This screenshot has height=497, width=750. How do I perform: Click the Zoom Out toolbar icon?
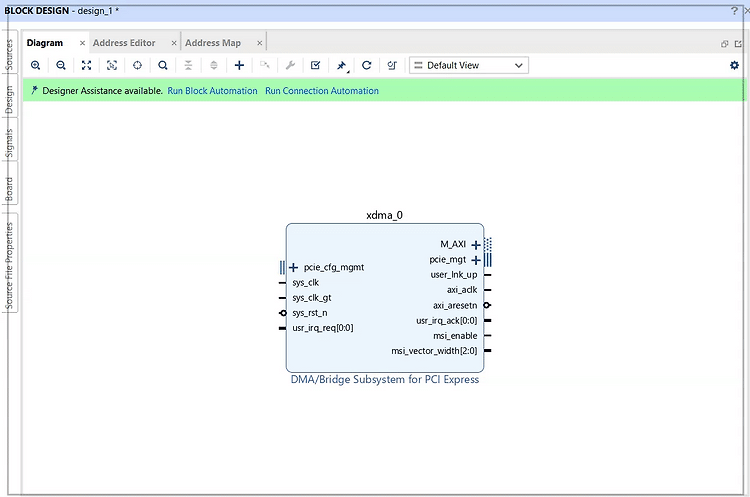point(61,66)
